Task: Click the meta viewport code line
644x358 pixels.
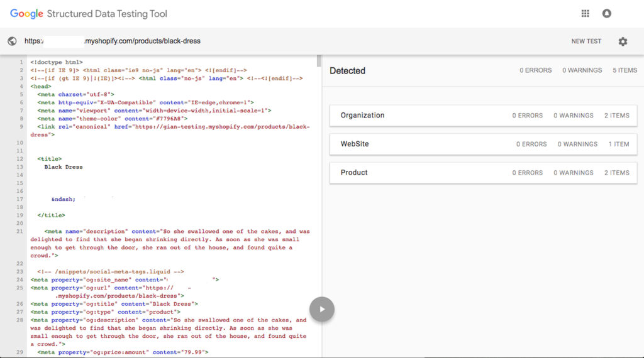Action: [155, 111]
